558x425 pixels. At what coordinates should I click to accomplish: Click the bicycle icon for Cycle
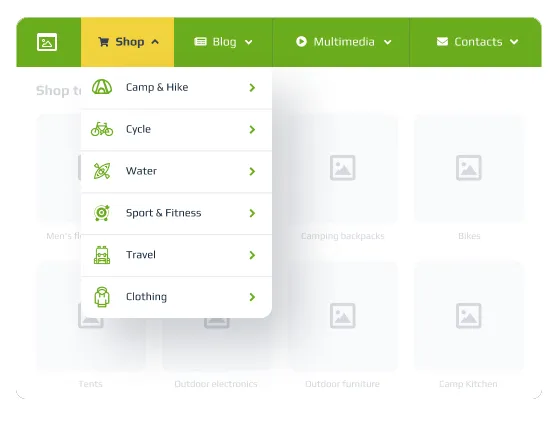[x=102, y=129]
